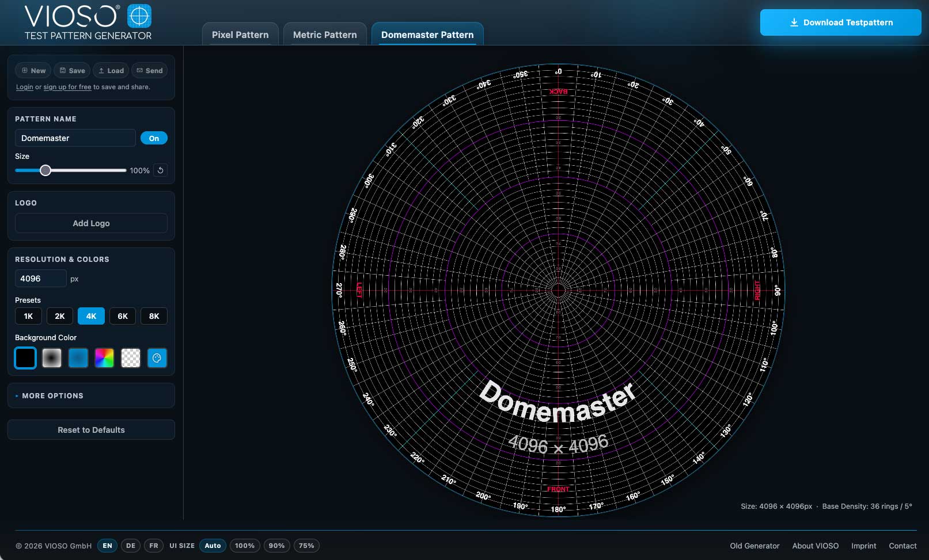The image size is (929, 560).
Task: Click the New pattern button
Action: pos(33,70)
